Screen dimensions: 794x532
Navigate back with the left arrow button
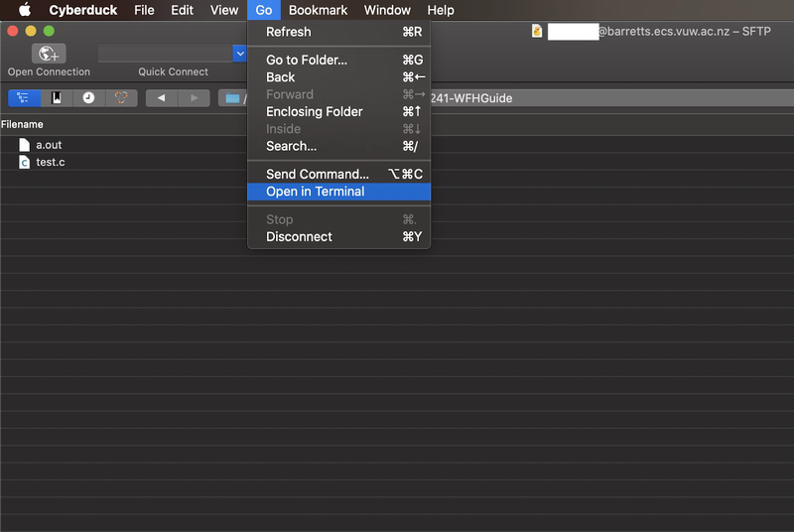[x=162, y=97]
